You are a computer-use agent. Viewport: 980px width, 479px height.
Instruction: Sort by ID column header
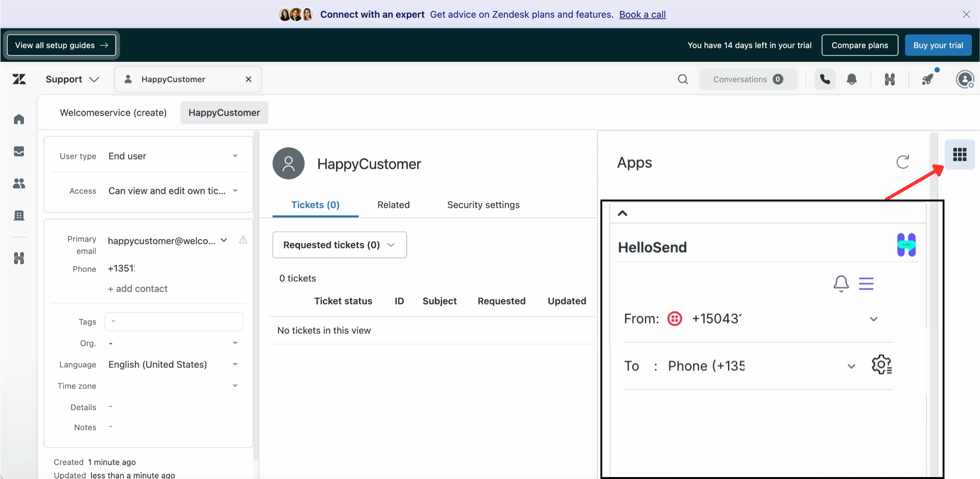pos(399,301)
